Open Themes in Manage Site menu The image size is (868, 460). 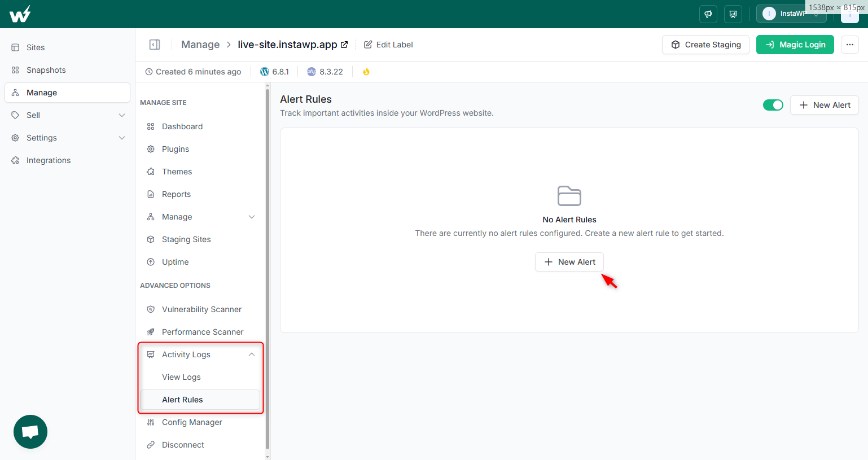tap(200, 172)
